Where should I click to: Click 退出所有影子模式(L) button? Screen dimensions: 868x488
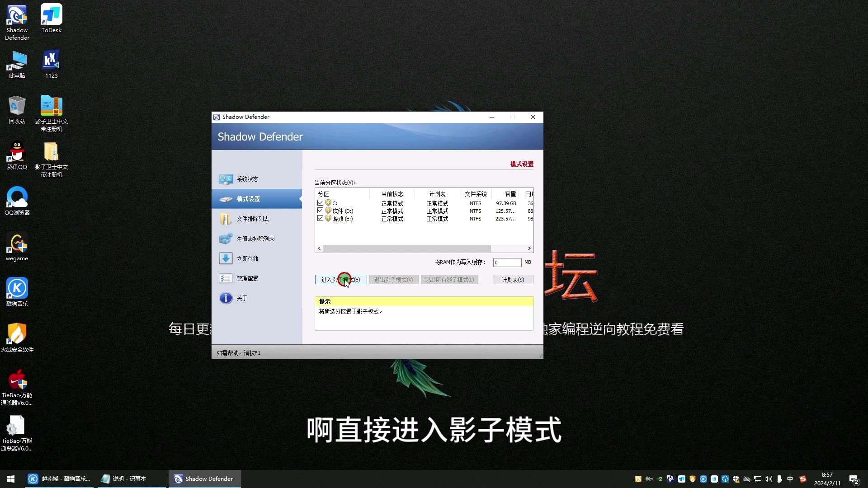click(x=449, y=280)
